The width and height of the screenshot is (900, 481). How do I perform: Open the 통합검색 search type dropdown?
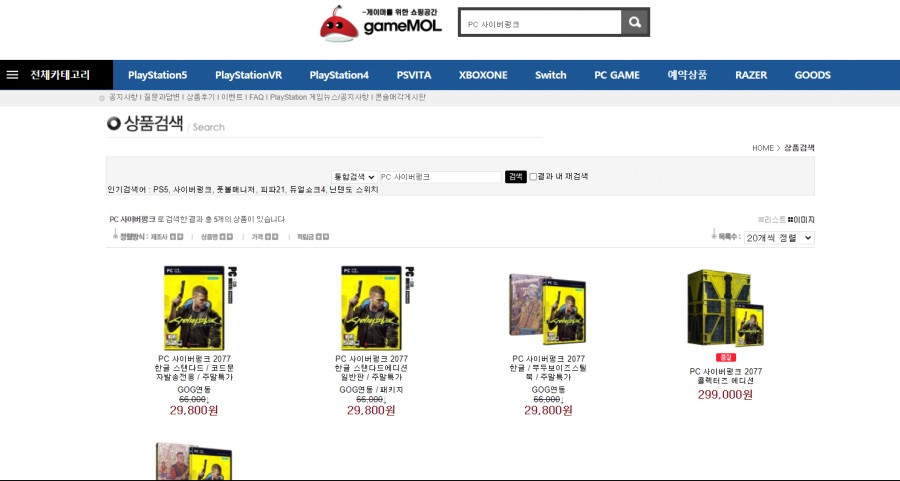[x=354, y=177]
